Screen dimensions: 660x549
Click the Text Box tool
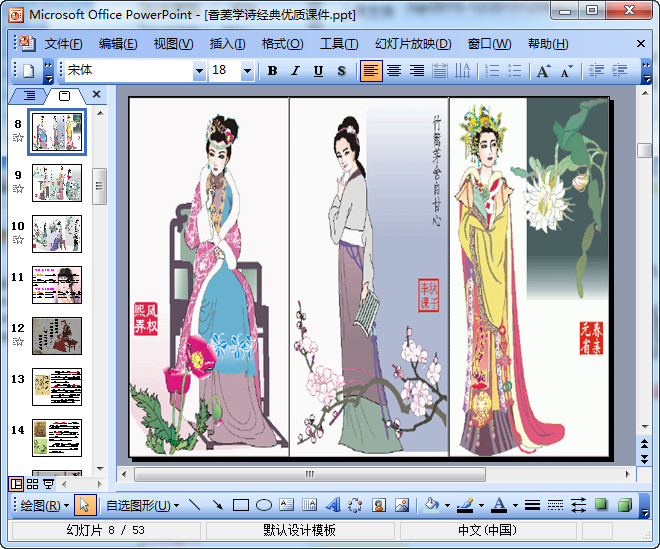click(287, 505)
